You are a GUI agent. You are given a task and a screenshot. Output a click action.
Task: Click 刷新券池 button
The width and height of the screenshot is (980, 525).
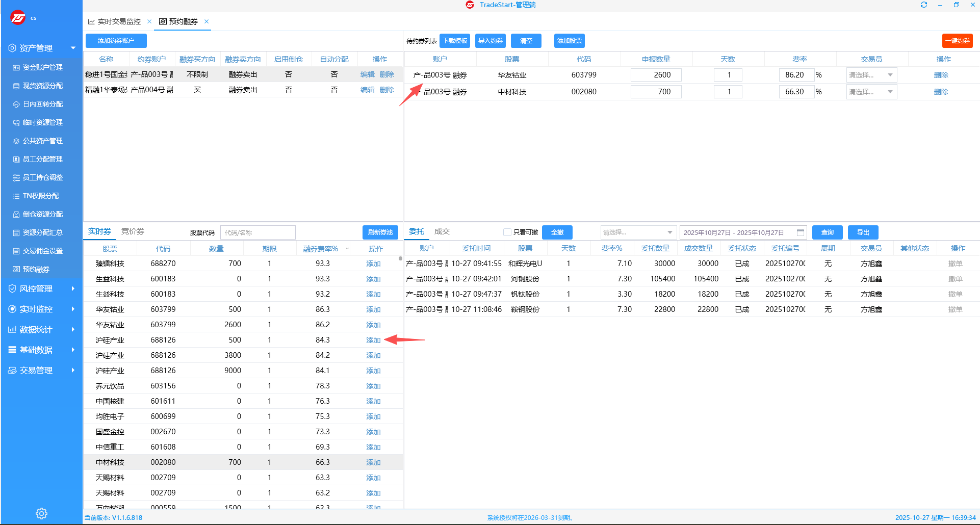[x=380, y=232]
